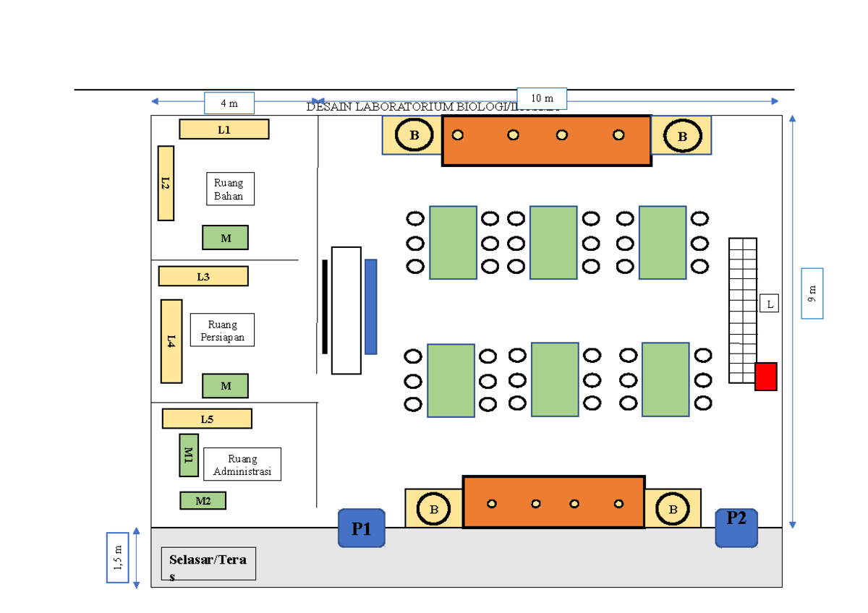The image size is (868, 613).
Task: Click the 10 m dimension label
Action: pyautogui.click(x=542, y=98)
